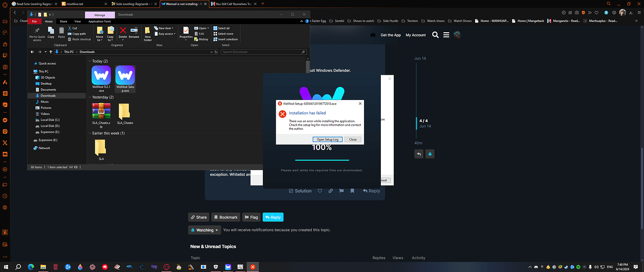The height and width of the screenshot is (272, 644).
Task: Switch to the View ribbon tab
Action: (77, 21)
